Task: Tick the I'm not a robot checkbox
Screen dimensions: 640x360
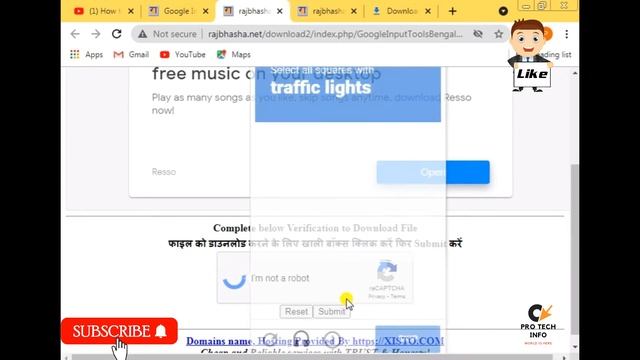Action: (234, 279)
